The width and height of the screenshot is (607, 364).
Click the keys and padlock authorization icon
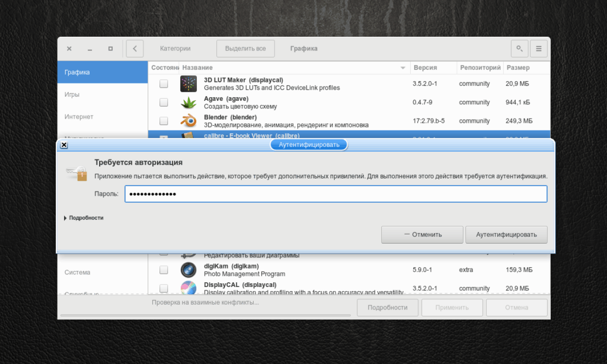(x=76, y=173)
